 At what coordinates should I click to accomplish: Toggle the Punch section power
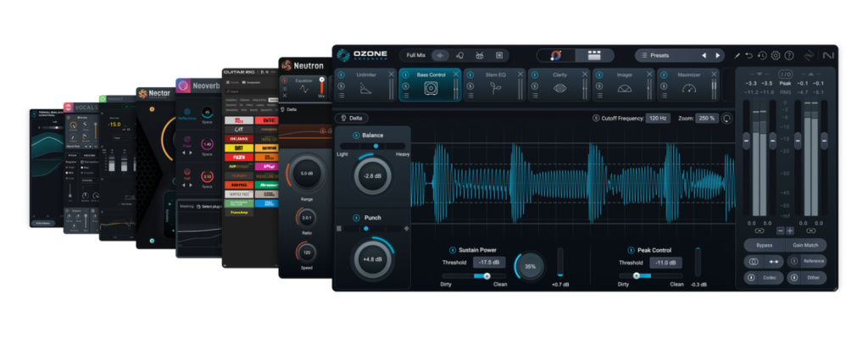[356, 218]
